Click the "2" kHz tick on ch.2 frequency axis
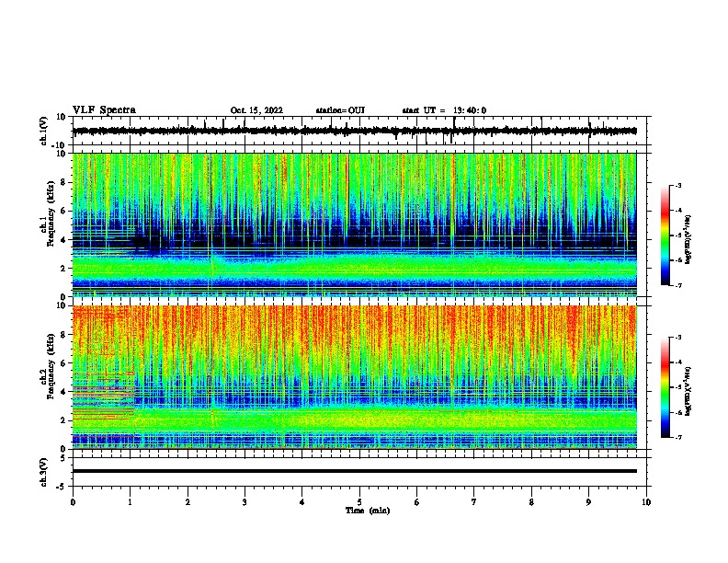This screenshot has height=563, width=728. pyautogui.click(x=63, y=420)
